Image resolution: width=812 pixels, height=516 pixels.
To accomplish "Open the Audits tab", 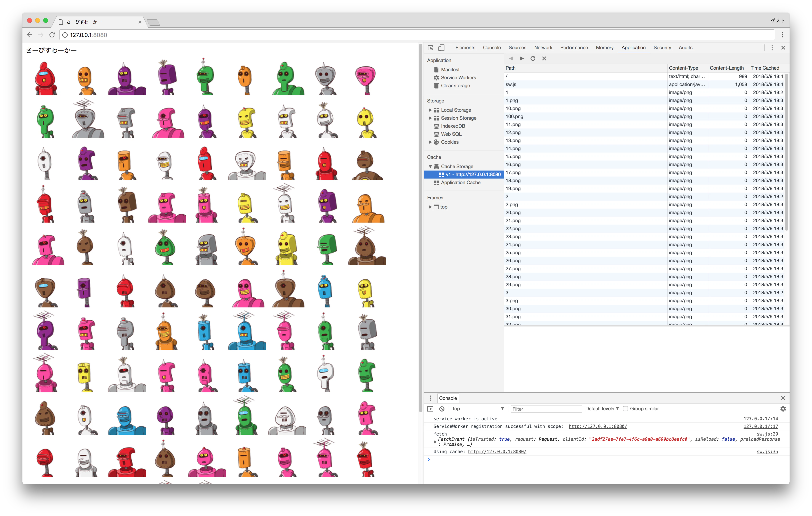I will [685, 47].
